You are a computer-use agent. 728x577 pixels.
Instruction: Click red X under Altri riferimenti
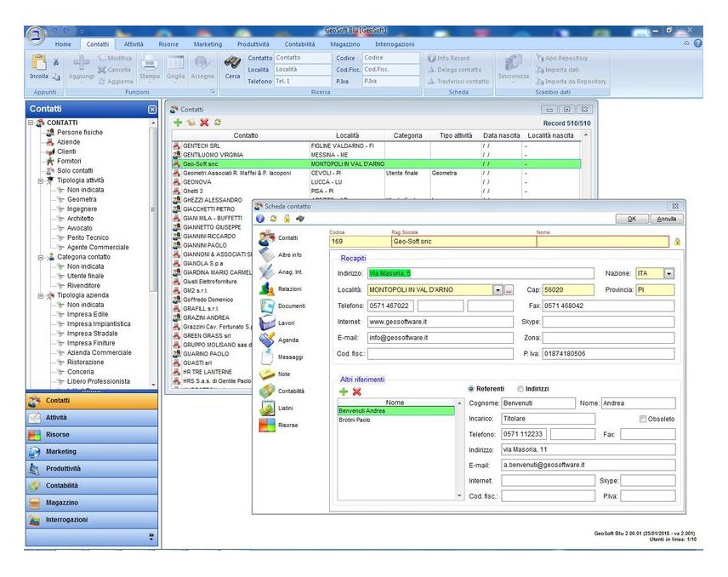pyautogui.click(x=356, y=391)
